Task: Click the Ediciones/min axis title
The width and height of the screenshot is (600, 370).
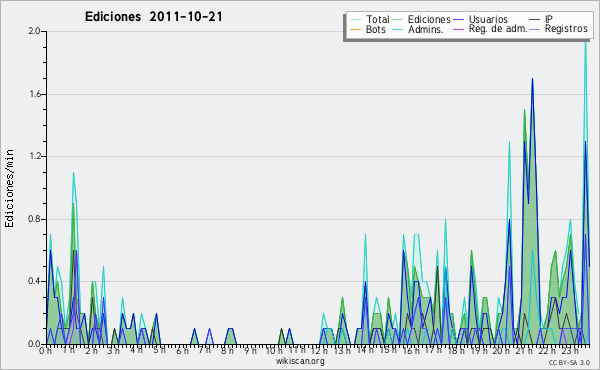Action: [x=9, y=188]
